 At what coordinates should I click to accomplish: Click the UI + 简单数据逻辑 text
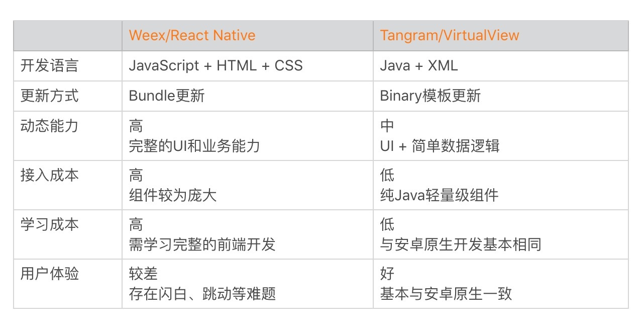[x=440, y=145]
